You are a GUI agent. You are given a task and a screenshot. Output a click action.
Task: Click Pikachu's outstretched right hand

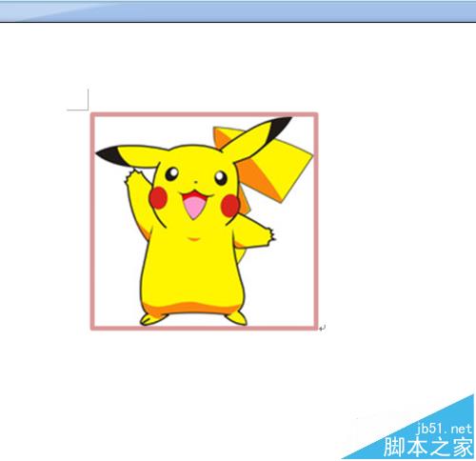(x=269, y=235)
